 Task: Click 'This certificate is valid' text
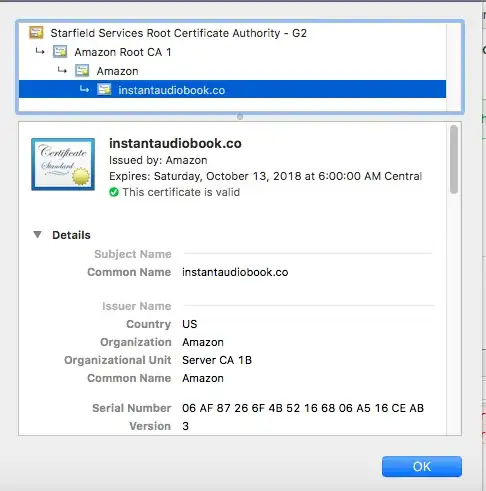pos(181,192)
